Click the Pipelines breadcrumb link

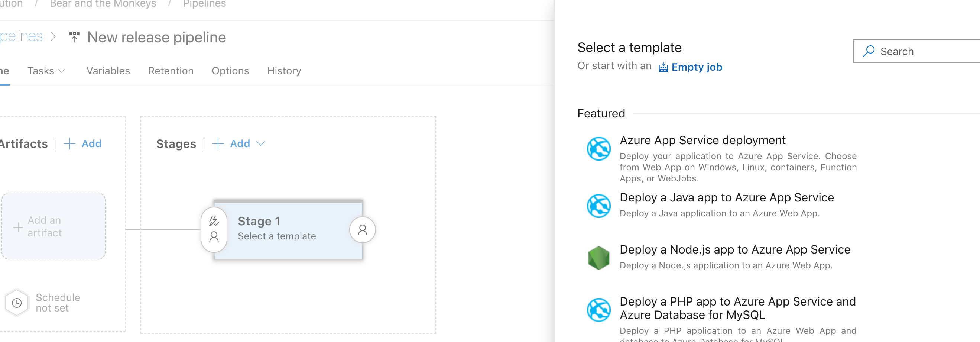204,4
